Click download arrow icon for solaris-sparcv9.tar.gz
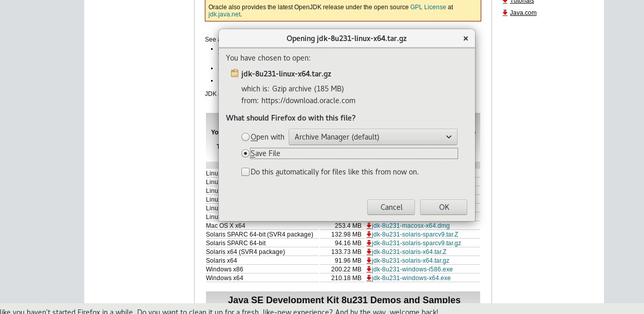 (369, 243)
